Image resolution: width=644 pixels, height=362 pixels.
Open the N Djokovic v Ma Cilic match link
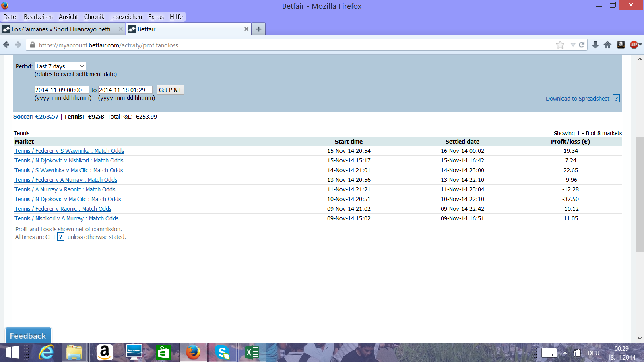pyautogui.click(x=68, y=199)
